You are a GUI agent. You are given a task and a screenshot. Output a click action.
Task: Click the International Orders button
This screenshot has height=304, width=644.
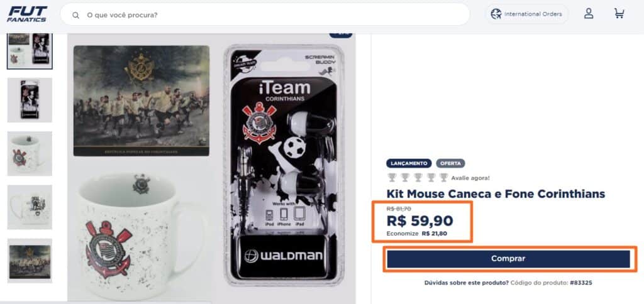528,14
